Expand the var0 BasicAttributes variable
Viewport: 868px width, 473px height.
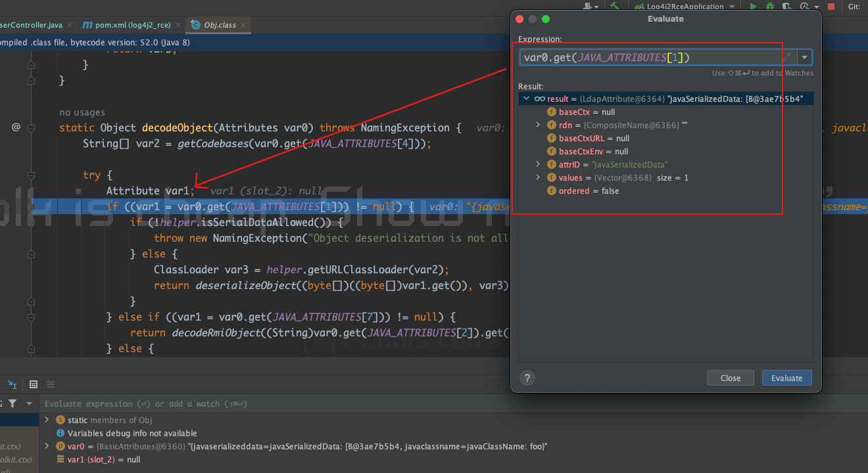pyautogui.click(x=47, y=446)
